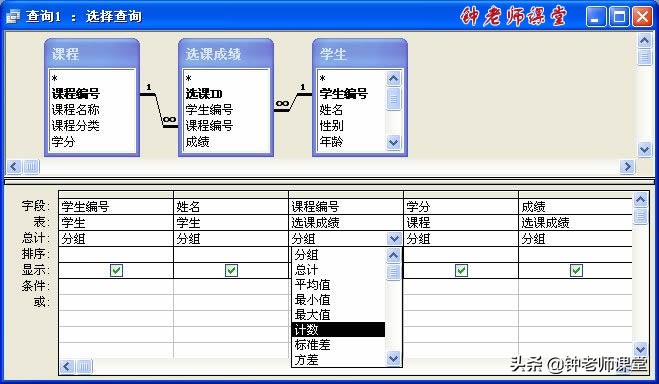
Task: Click the 学生 table's scroll up arrow
Action: [x=393, y=78]
